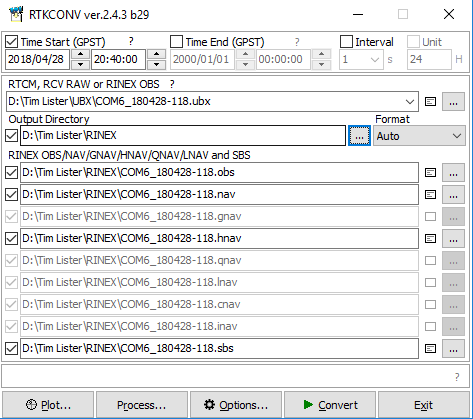Image resolution: width=473 pixels, height=419 pixels.
Task: Open the Options dialog
Action: (x=236, y=405)
